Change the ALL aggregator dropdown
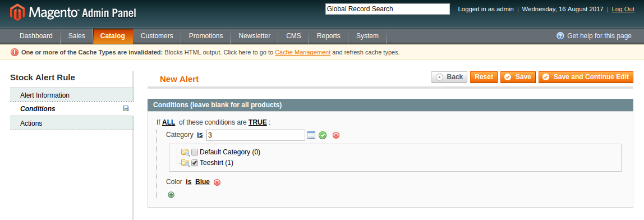Viewport: 644px width, 220px height. pos(168,122)
